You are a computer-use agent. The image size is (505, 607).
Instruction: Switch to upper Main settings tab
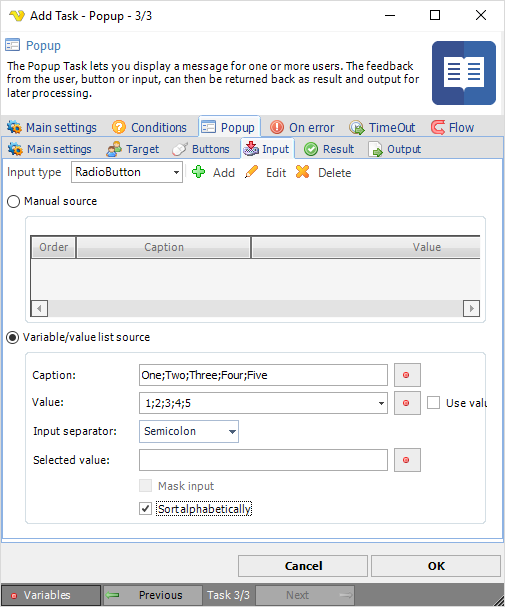(52, 127)
